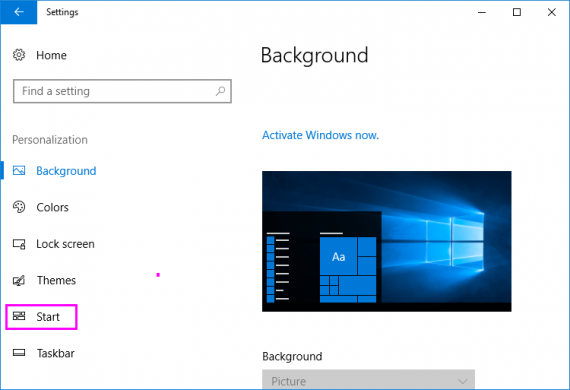Image resolution: width=570 pixels, height=390 pixels.
Task: Maximize the Settings window
Action: point(517,12)
